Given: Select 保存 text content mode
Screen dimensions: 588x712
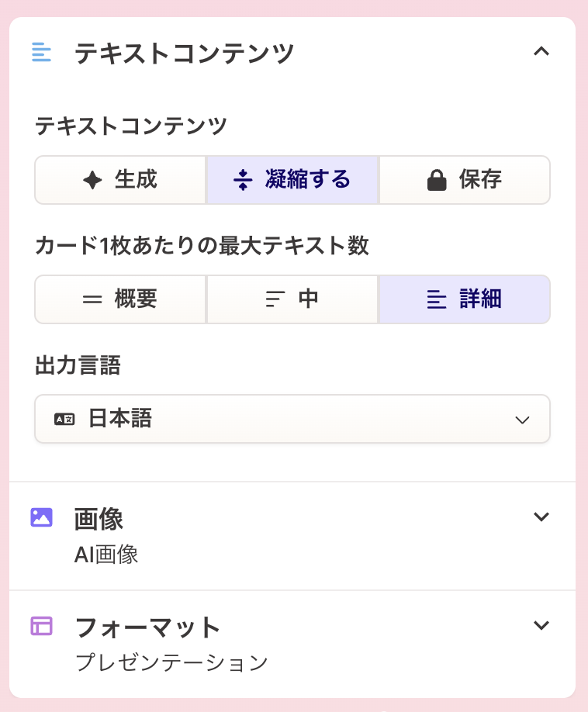Looking at the screenshot, I should click(x=465, y=180).
